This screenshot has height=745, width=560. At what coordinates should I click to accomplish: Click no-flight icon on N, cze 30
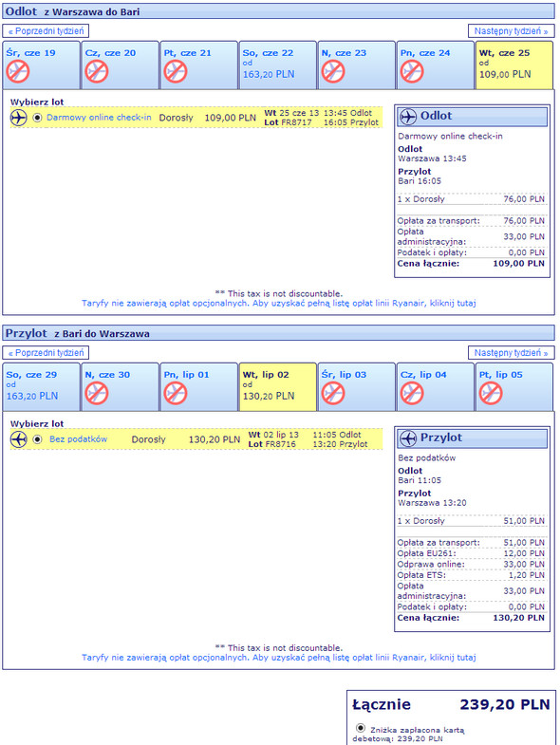97,394
